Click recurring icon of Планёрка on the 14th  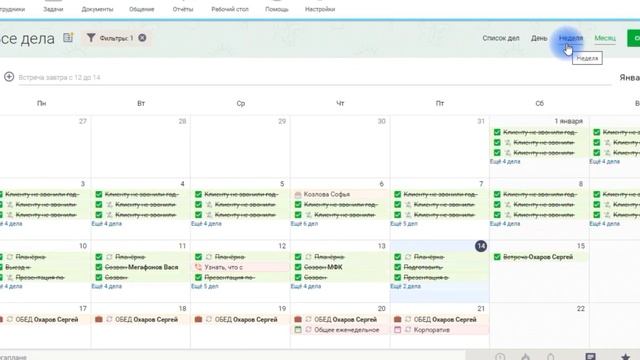tap(408, 257)
